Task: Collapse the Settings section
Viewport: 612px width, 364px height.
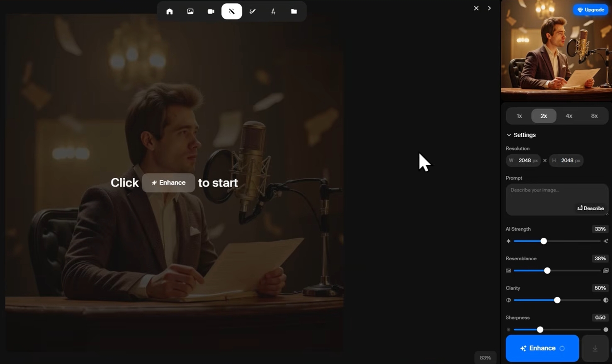Action: coord(521,135)
